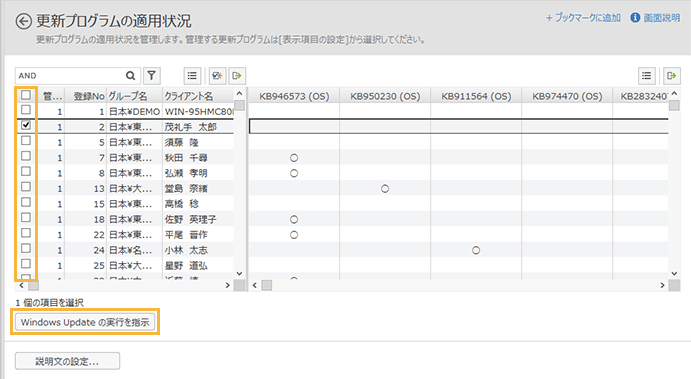Sort by クライアント名 column header
The height and width of the screenshot is (379, 691).
pyautogui.click(x=189, y=96)
